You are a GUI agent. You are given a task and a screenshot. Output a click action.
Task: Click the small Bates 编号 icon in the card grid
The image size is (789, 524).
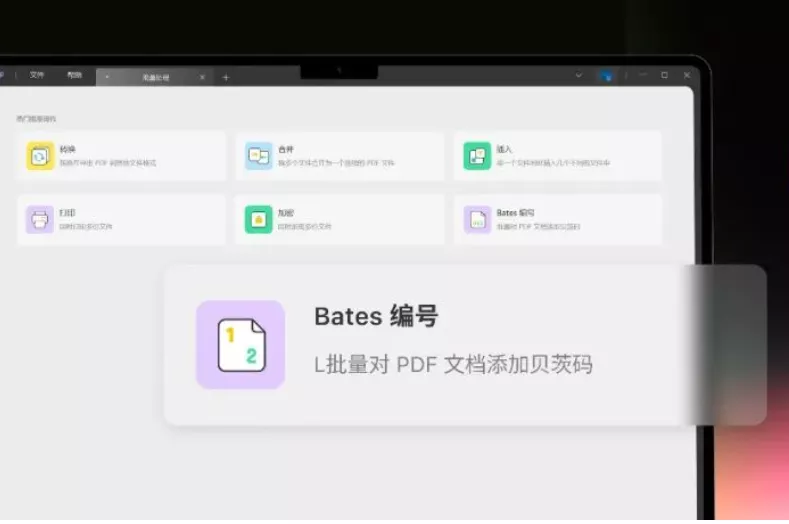coord(477,219)
